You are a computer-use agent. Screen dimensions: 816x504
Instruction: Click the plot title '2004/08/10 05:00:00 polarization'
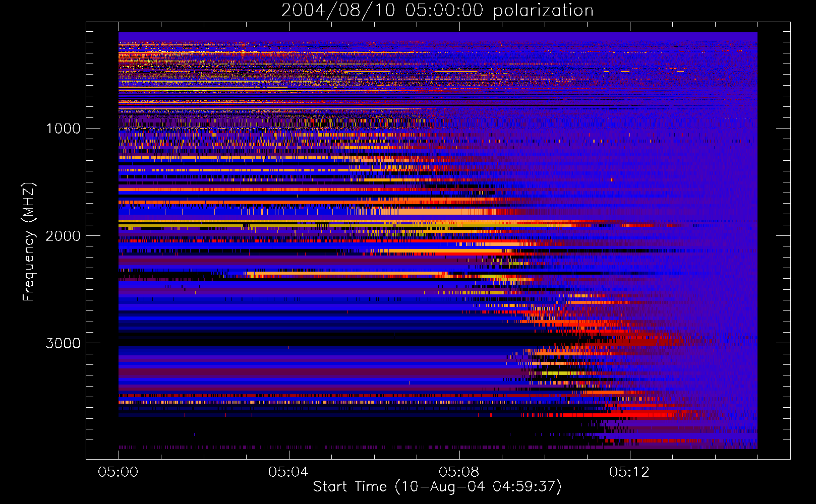437,11
